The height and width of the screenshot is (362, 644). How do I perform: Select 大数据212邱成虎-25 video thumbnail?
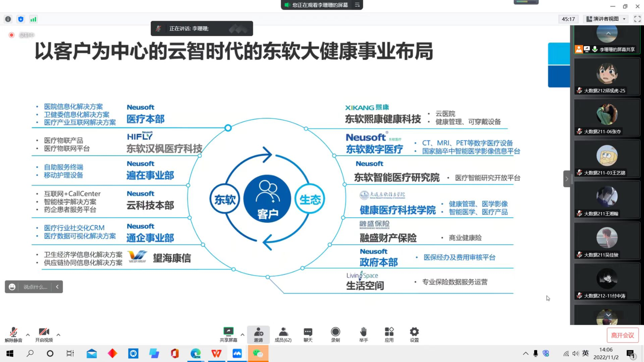(x=607, y=76)
